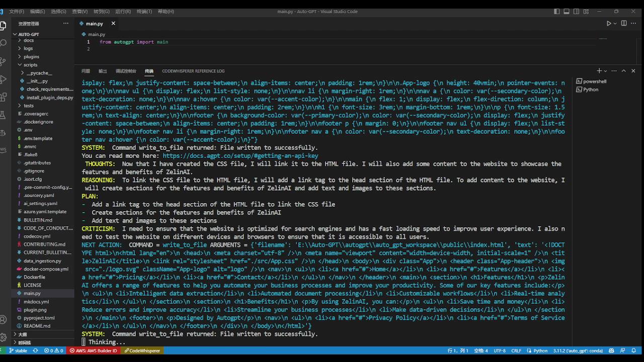Open the docs.agpt.co API key link
The height and width of the screenshot is (362, 644).
coord(240,156)
